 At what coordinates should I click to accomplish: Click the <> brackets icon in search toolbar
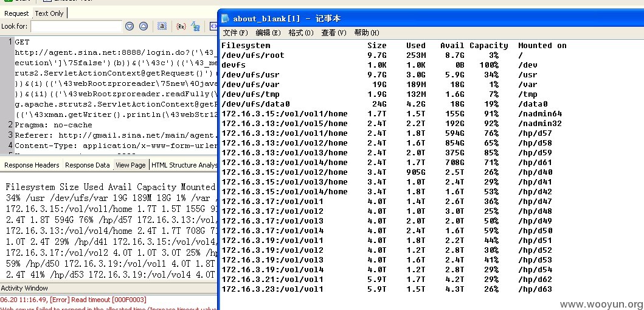[213, 26]
